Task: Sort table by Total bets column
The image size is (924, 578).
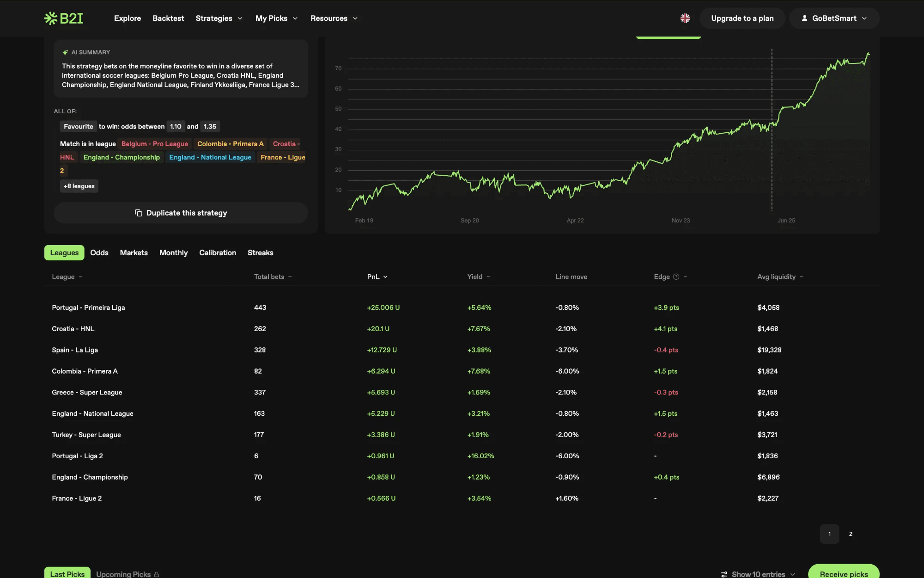Action: click(x=273, y=277)
